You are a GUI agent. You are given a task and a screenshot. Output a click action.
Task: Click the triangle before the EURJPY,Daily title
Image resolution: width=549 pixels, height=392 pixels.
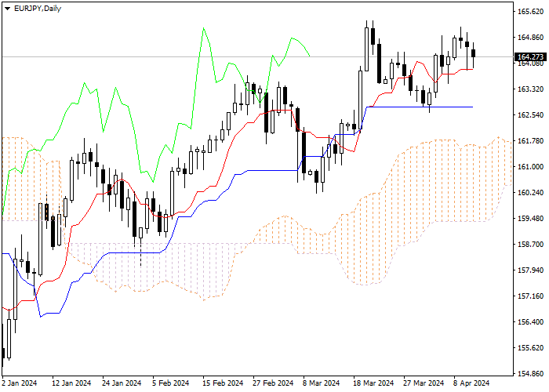point(7,9)
